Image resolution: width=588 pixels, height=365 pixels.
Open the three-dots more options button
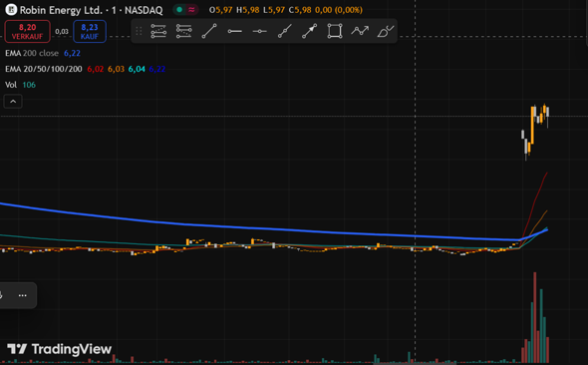pyautogui.click(x=23, y=295)
